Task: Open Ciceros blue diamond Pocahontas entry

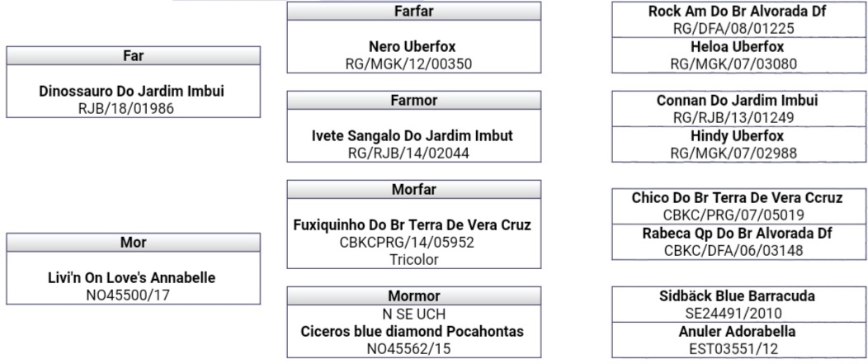Action: [413, 332]
